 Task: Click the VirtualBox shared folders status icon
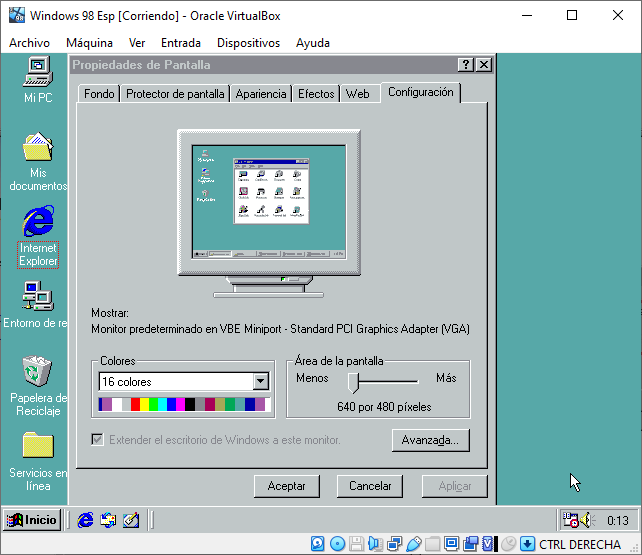(x=433, y=544)
